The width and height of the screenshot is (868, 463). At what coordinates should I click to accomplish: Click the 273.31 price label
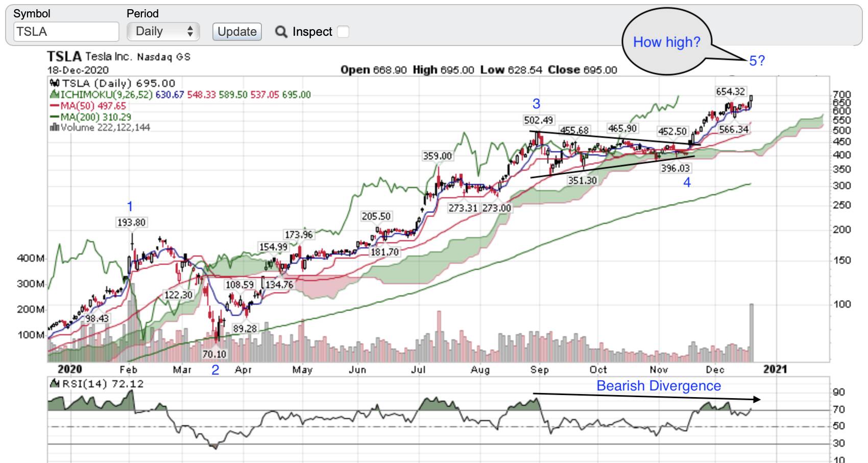tap(463, 208)
